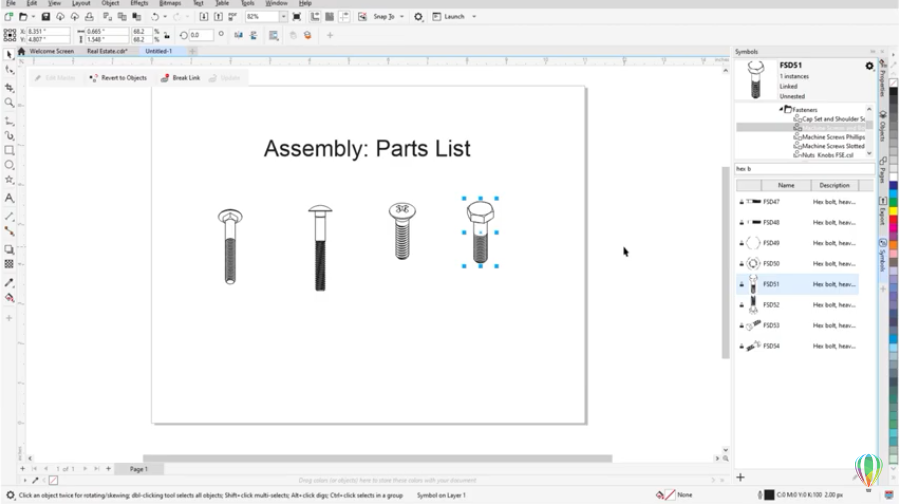This screenshot has width=899, height=504.
Task: Select the Text tool
Action: (9, 198)
